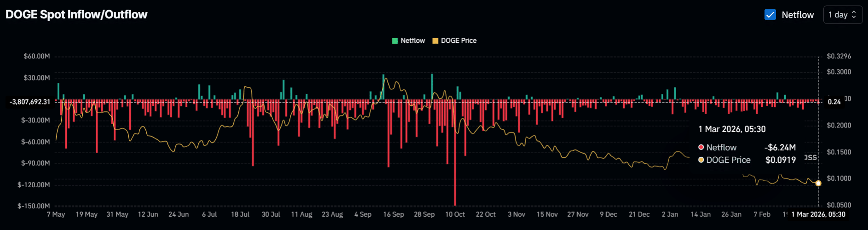Click the 0.24 right-axis crosshair label
The height and width of the screenshot is (230, 868).
point(834,102)
